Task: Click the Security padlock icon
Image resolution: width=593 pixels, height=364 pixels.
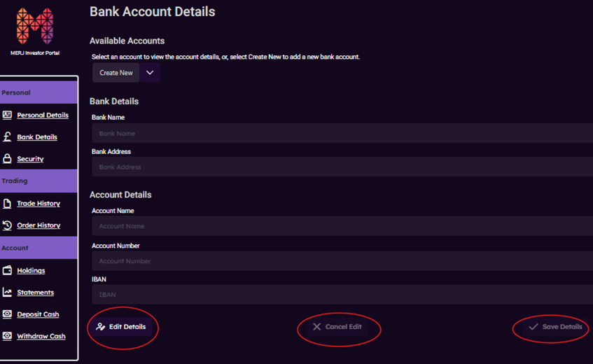Action: 7,159
